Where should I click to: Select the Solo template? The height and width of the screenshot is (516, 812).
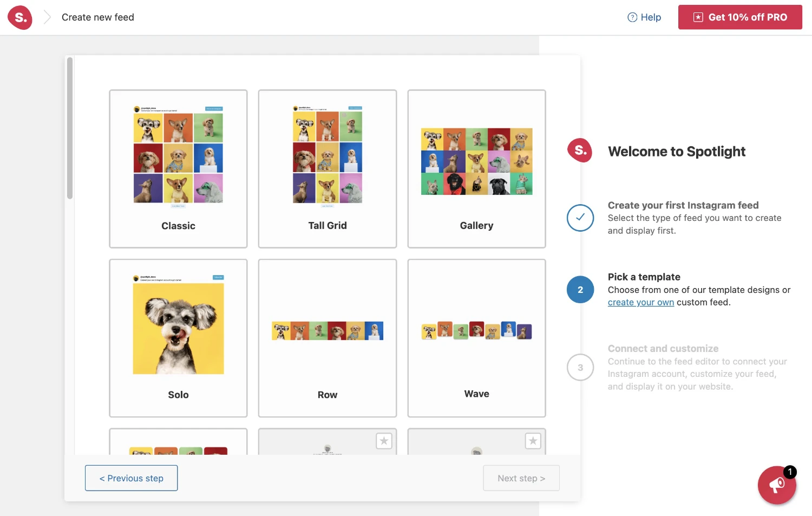tap(178, 338)
